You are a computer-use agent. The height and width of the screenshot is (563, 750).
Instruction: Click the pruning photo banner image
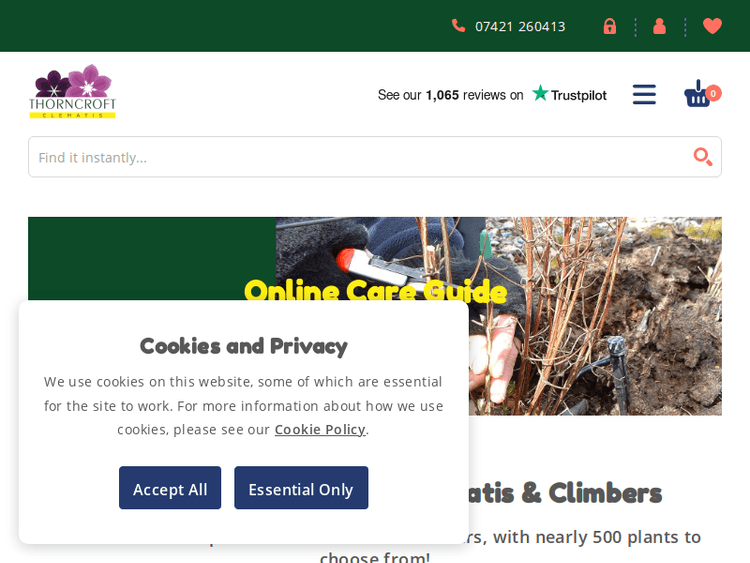pos(499,316)
